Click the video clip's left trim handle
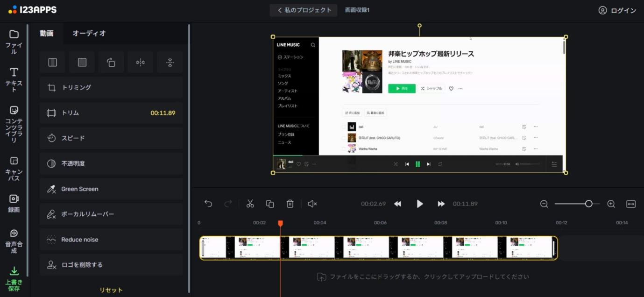Screen dimensions: 644x297 click(203, 248)
